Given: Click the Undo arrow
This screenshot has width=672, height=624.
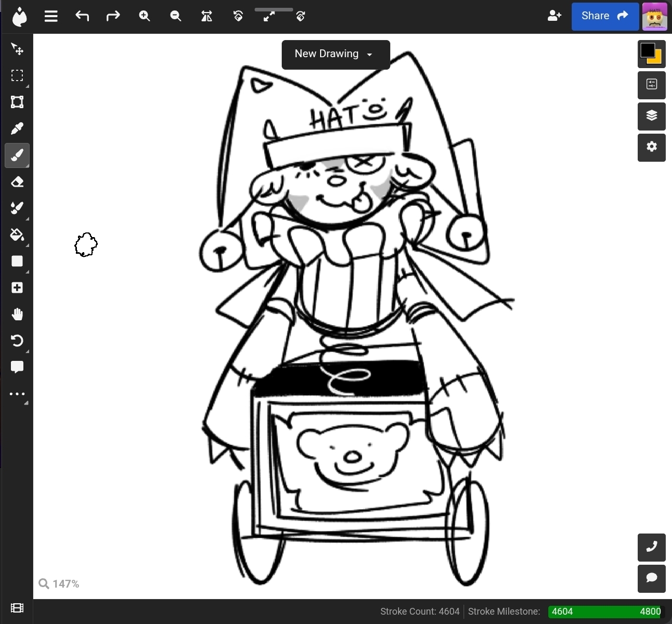Looking at the screenshot, I should (x=82, y=16).
